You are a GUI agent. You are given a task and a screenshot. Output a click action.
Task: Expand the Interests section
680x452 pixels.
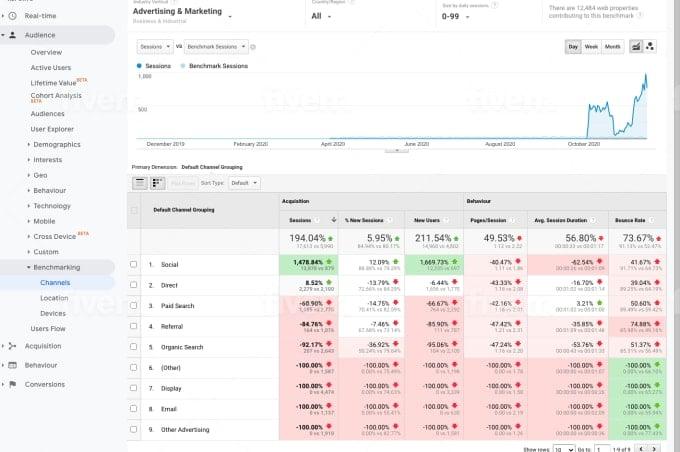point(47,160)
